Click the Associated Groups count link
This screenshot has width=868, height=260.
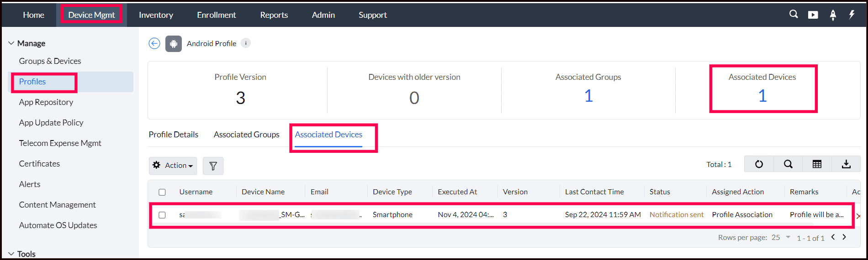coord(588,96)
